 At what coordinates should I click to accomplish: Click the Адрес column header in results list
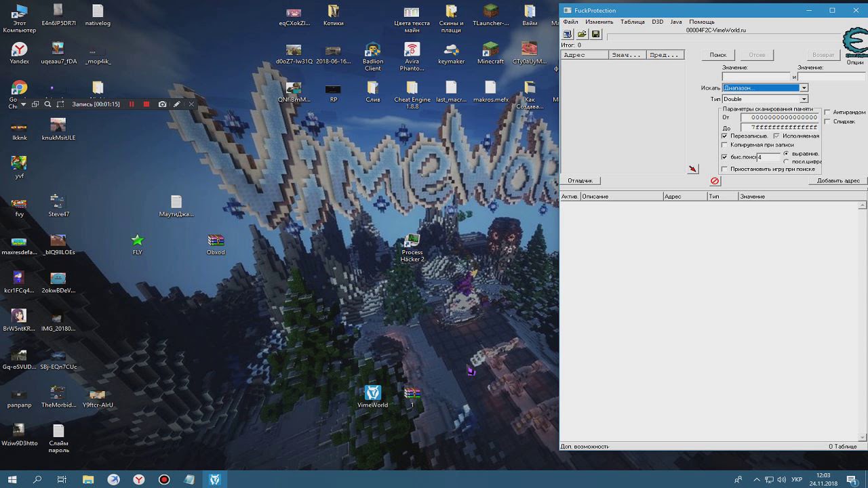(x=585, y=55)
